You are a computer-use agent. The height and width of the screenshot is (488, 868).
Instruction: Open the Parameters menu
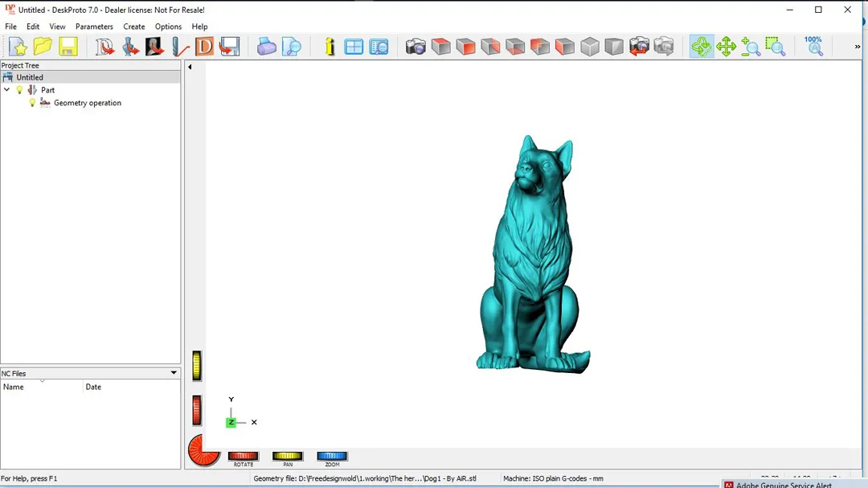coord(94,27)
